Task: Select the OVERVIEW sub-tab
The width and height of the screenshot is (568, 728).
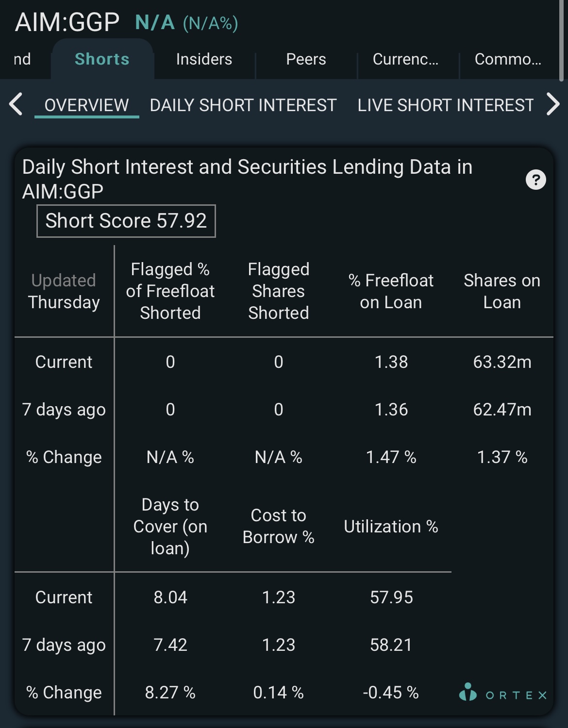Action: (x=86, y=105)
